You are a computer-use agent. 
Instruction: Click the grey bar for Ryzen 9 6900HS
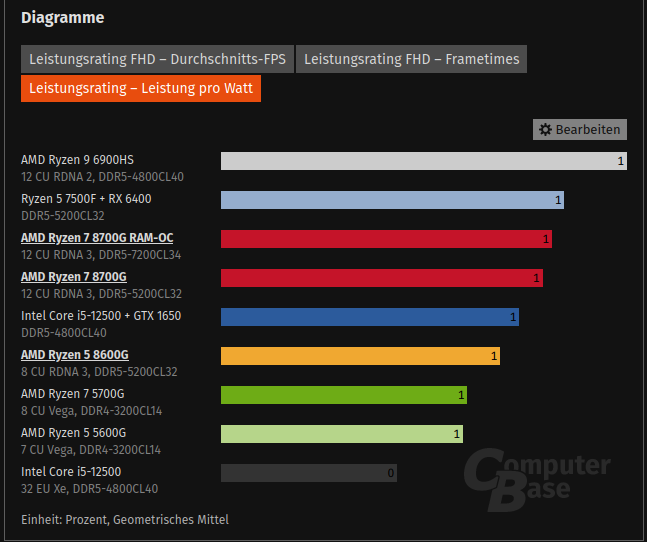(x=424, y=161)
